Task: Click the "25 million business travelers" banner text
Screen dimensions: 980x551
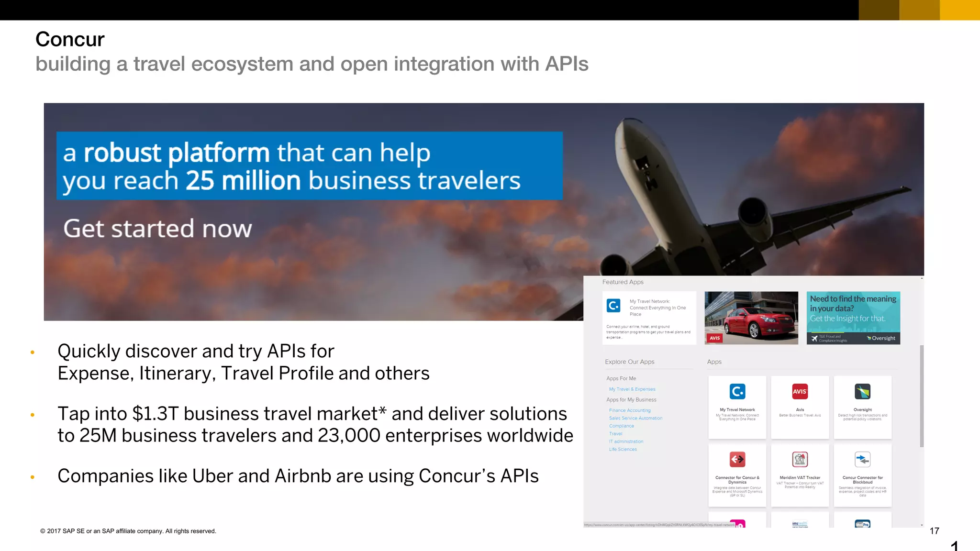Action: [x=353, y=181]
